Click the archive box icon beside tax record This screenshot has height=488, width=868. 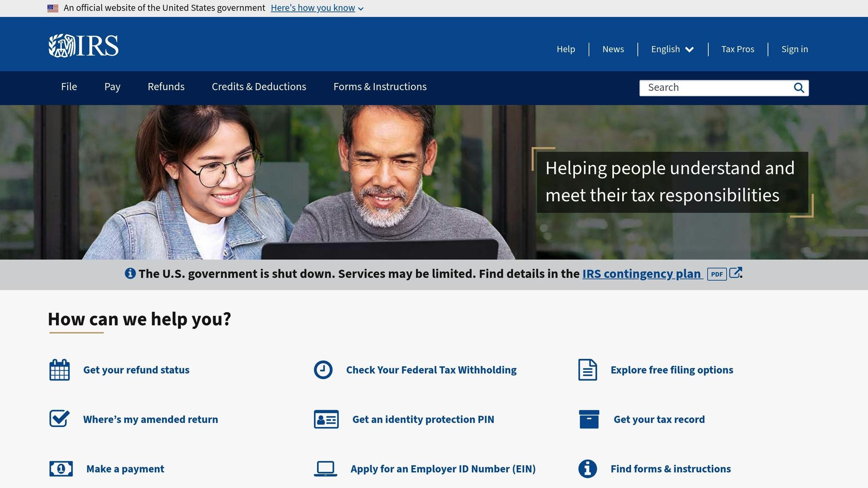point(590,419)
